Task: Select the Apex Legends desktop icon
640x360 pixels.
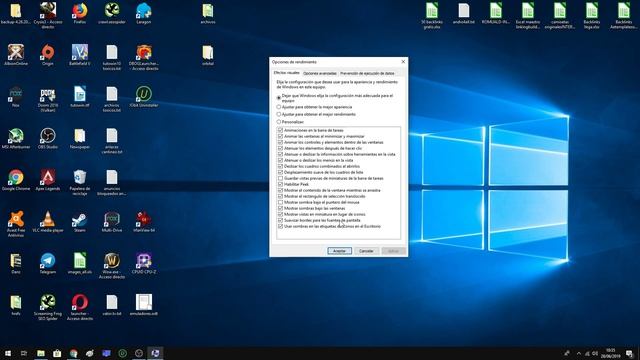Action: (x=48, y=180)
